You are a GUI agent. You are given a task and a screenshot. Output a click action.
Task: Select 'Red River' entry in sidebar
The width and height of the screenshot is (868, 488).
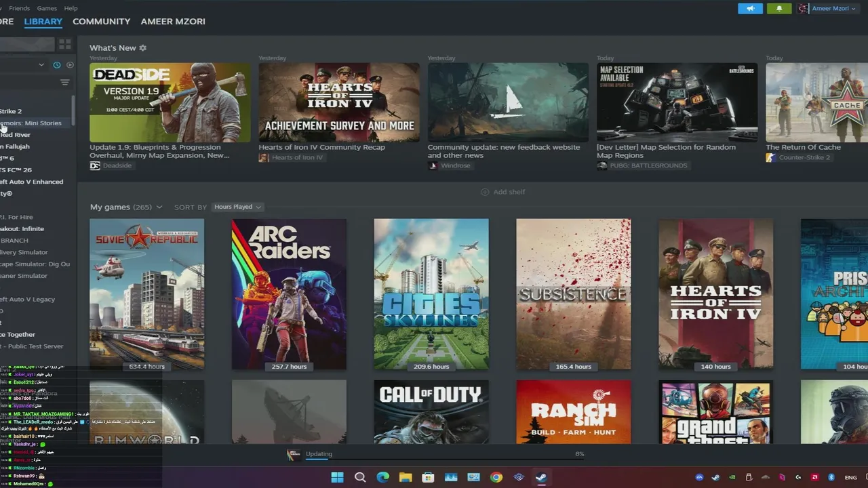[36, 135]
